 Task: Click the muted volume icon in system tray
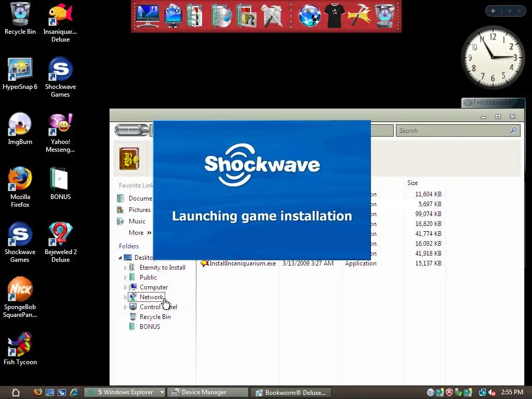(492, 393)
